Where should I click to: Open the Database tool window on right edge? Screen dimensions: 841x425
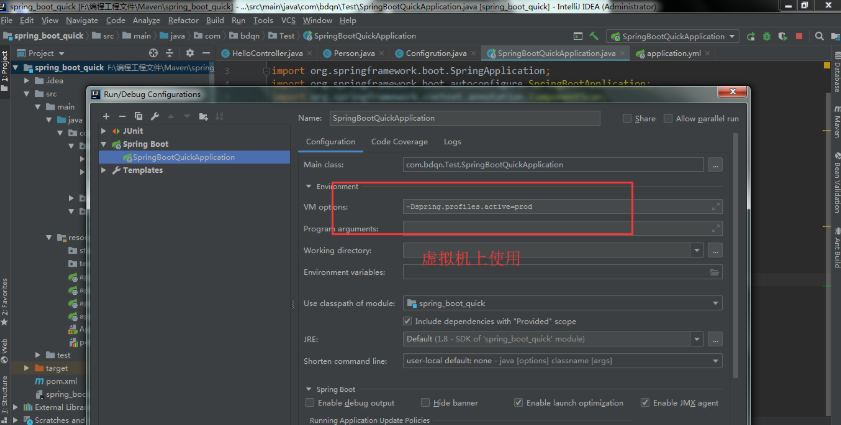click(x=836, y=73)
